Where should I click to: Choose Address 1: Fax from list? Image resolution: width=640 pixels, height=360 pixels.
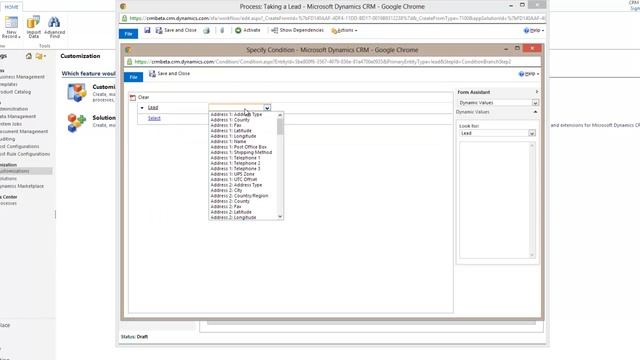(226, 125)
